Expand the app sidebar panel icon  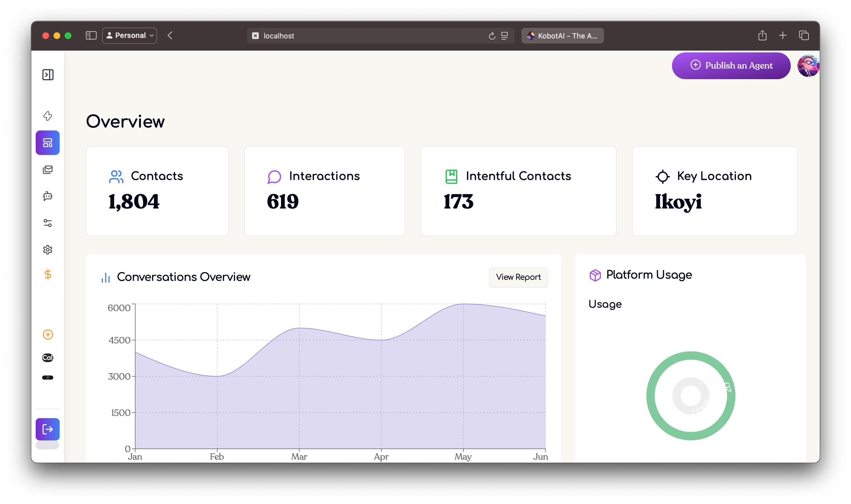(x=48, y=75)
